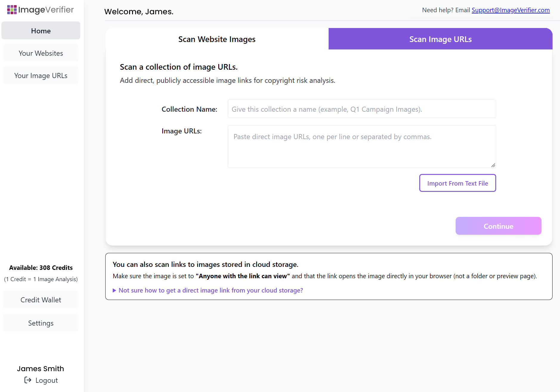Open Your Image URLs page
Viewport: 560px width, 392px height.
(x=41, y=75)
